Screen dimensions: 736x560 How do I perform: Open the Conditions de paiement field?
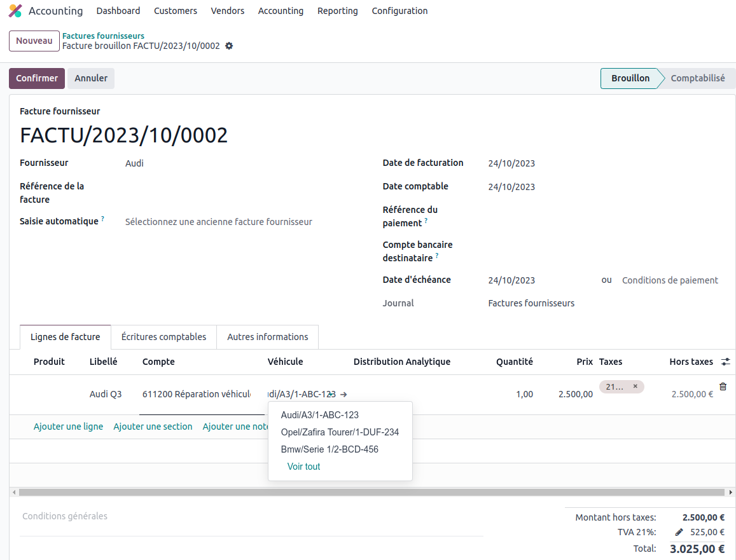670,280
